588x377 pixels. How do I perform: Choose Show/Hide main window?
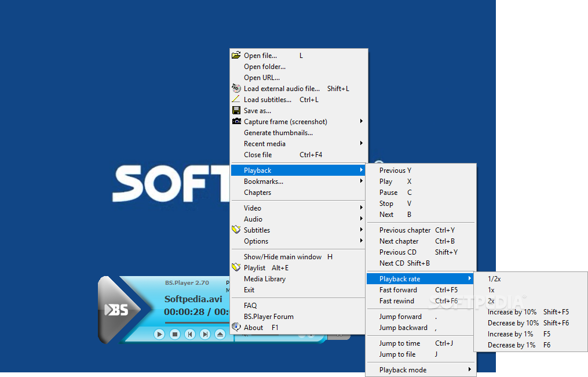298,257
